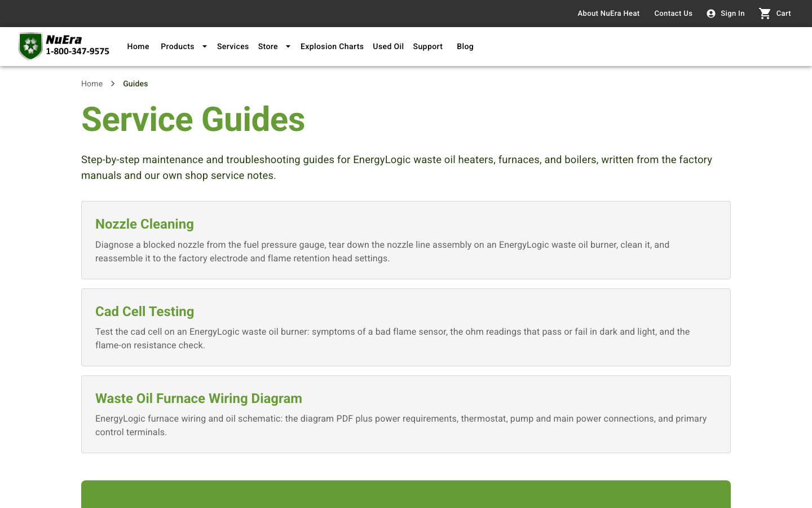The height and width of the screenshot is (508, 812).
Task: Click the phone number 1-800-347-9575
Action: 78,51
